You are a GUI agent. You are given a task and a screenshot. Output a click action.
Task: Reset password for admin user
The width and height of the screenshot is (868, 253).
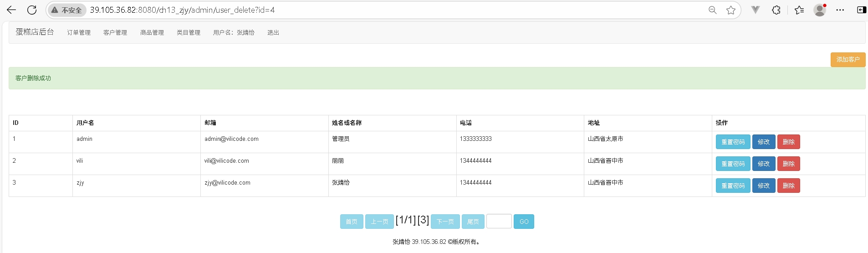[733, 142]
